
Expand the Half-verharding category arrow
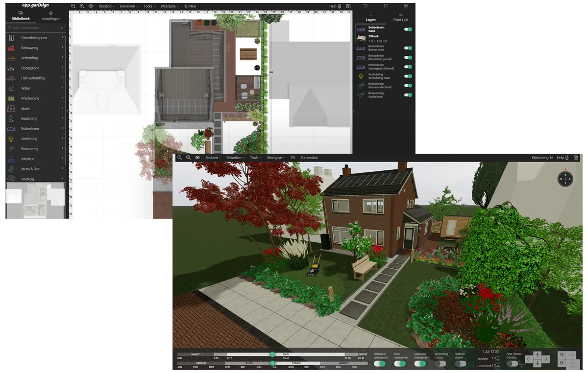click(62, 78)
